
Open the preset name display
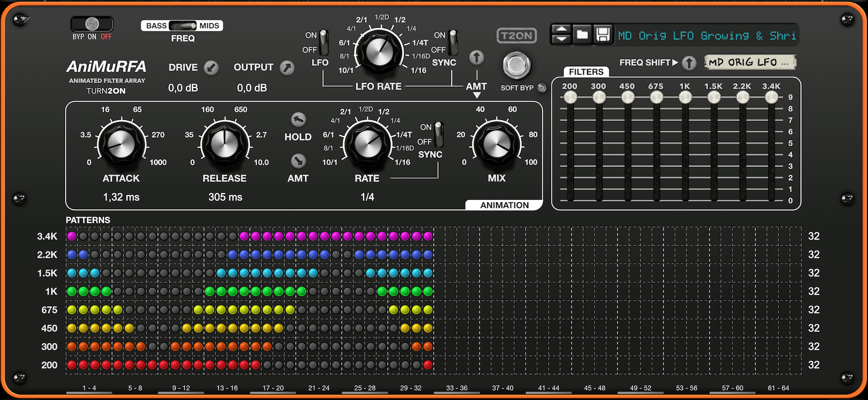707,36
